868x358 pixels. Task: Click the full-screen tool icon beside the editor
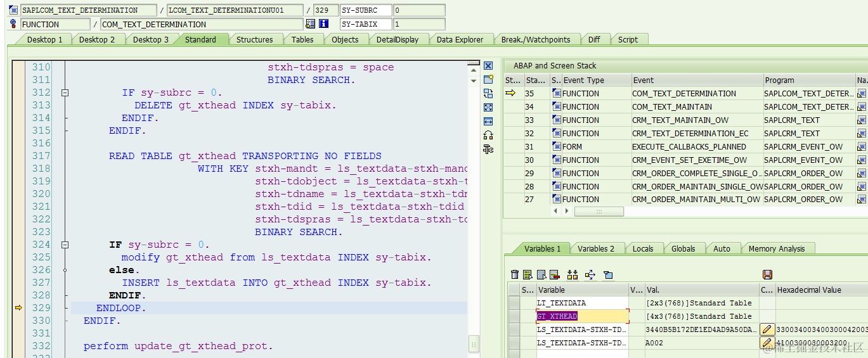pos(488,107)
